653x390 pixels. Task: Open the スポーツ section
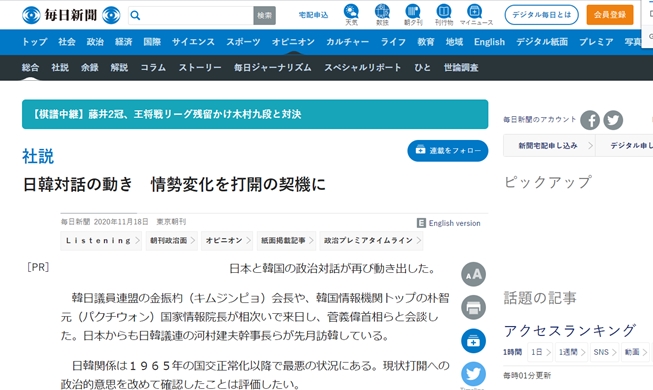pyautogui.click(x=243, y=42)
